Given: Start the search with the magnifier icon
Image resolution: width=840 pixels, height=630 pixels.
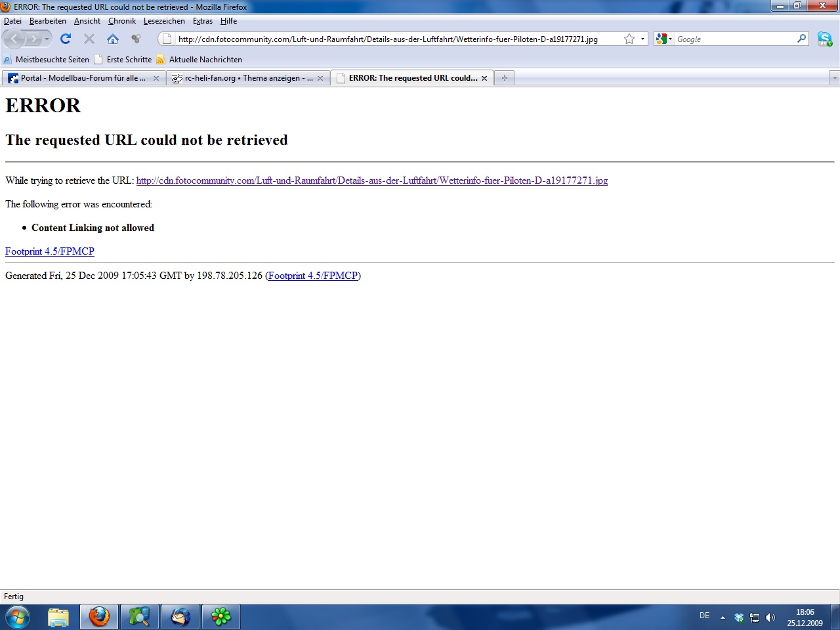Looking at the screenshot, I should coord(801,39).
